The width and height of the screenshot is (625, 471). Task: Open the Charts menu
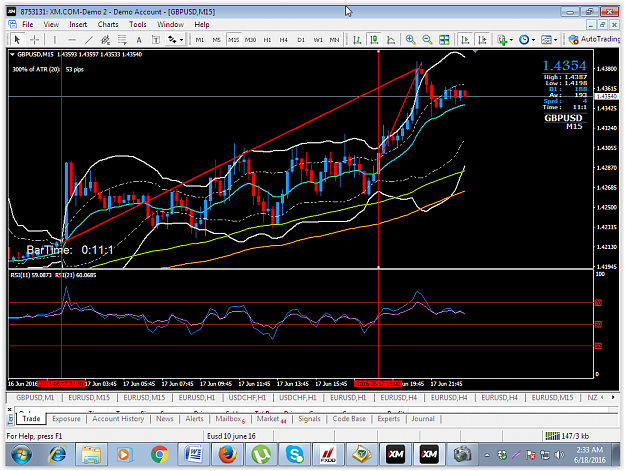[x=108, y=24]
